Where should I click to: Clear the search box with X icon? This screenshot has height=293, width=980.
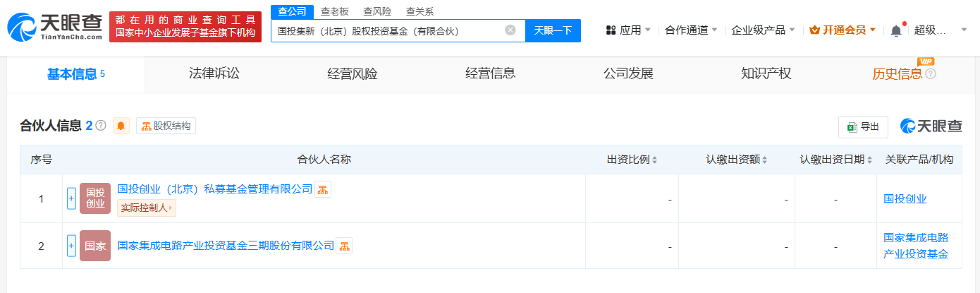(x=510, y=30)
